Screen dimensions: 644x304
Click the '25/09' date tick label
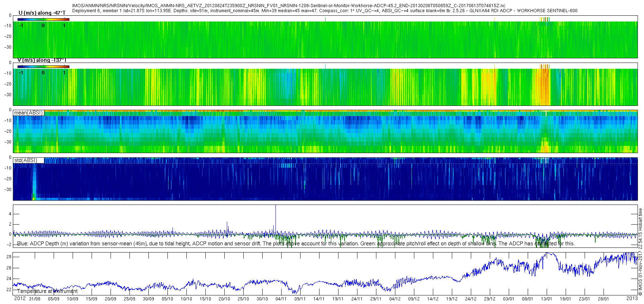[130, 299]
